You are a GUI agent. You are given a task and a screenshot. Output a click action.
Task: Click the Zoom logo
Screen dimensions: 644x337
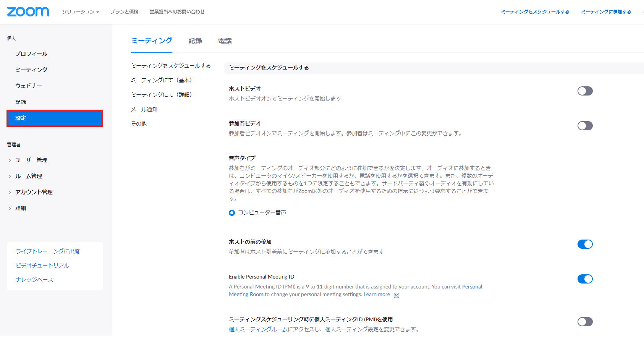[28, 11]
